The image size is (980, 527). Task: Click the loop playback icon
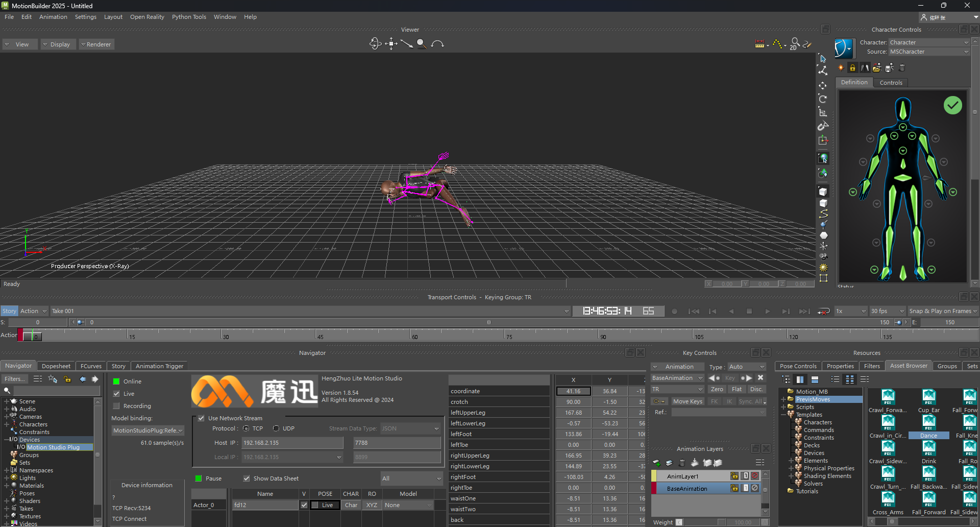click(823, 312)
